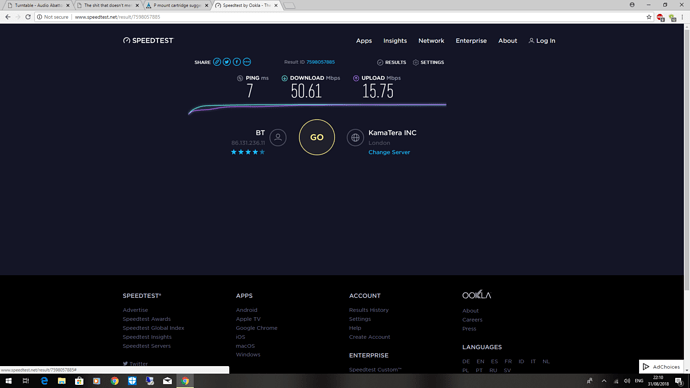
Task: Open the About menu item
Action: point(507,40)
